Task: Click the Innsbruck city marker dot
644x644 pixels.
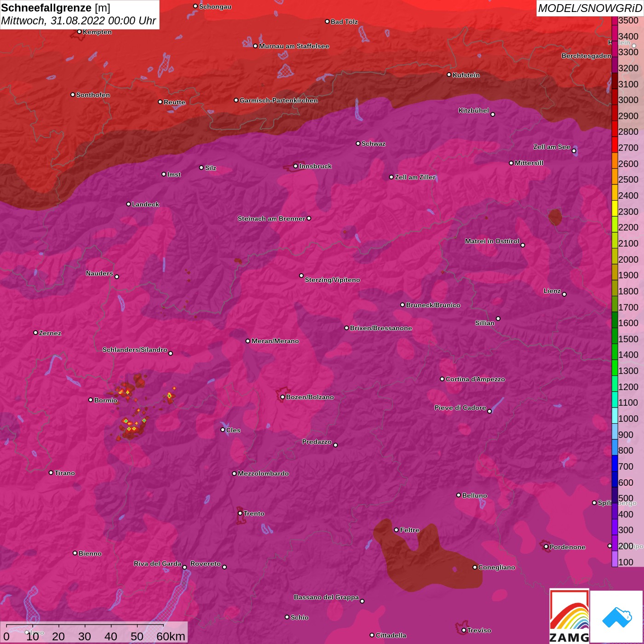Action: 295,166
